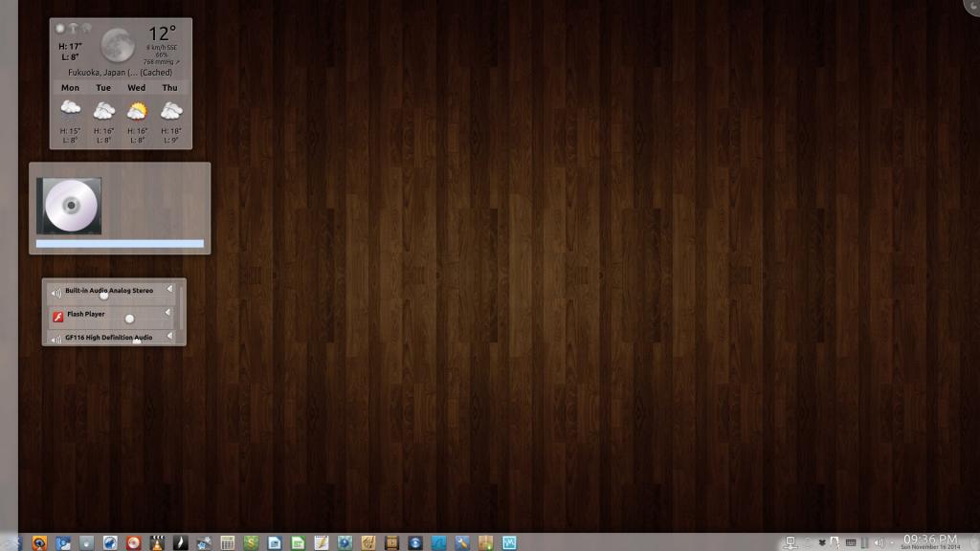Click the 09:36 PM digital clock

[929, 539]
